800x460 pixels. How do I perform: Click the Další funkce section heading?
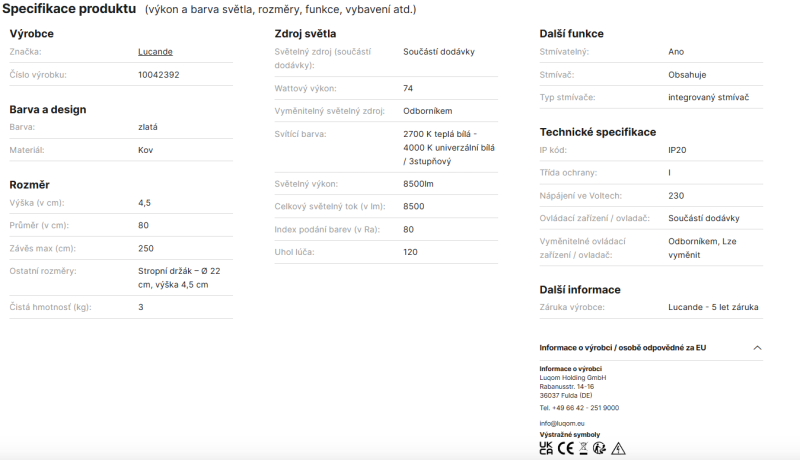[x=571, y=34]
